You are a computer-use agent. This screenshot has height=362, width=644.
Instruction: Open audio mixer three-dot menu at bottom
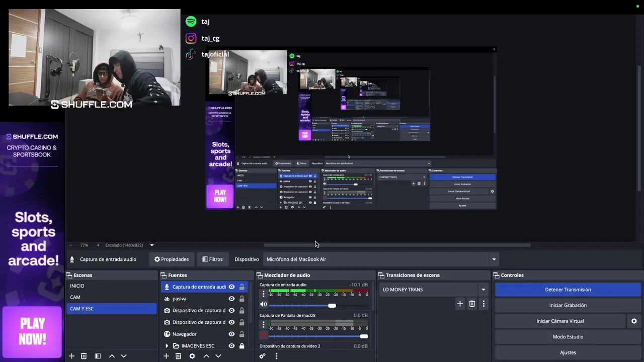276,356
